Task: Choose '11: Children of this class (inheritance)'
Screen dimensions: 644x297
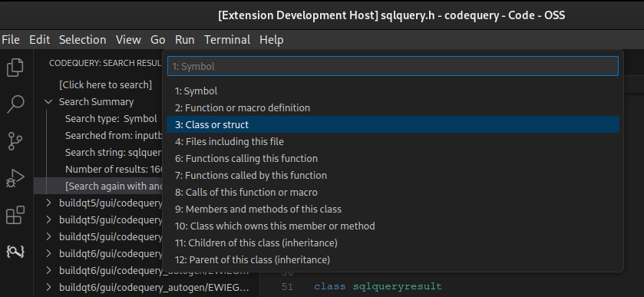Action: 393,243
